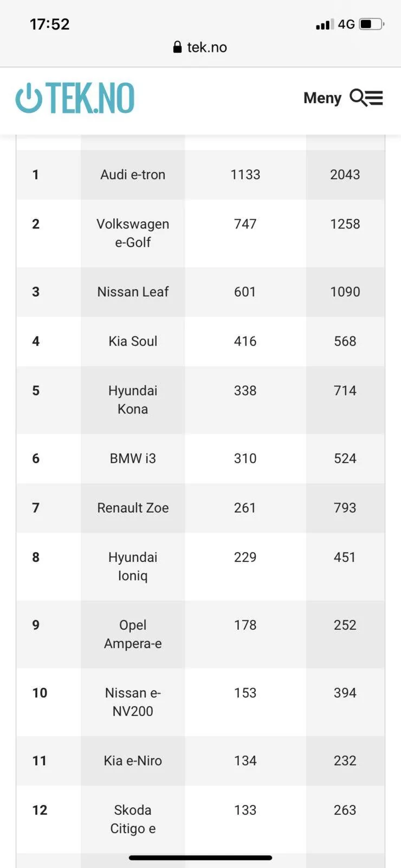
Task: Click the Skoda Citigo e cell
Action: click(133, 819)
